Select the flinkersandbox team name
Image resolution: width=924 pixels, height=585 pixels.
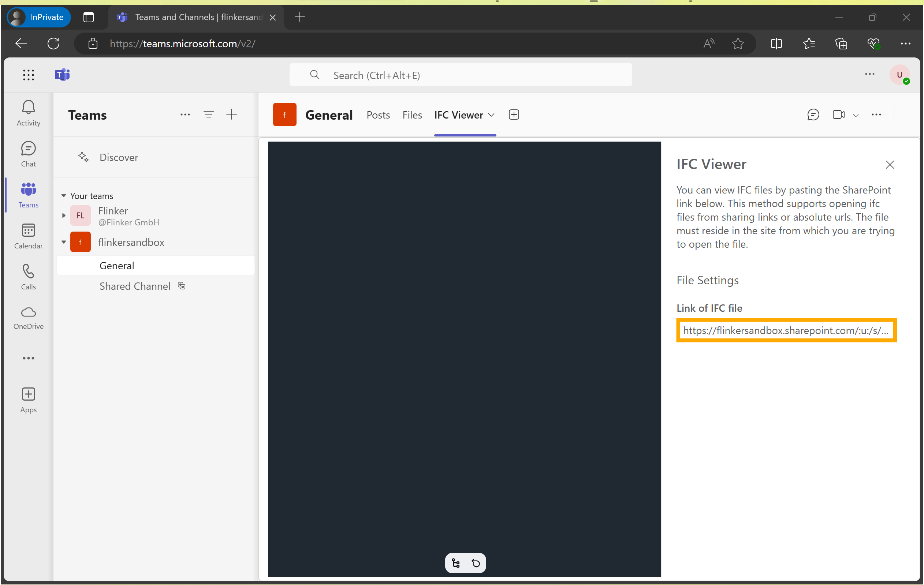pos(131,242)
